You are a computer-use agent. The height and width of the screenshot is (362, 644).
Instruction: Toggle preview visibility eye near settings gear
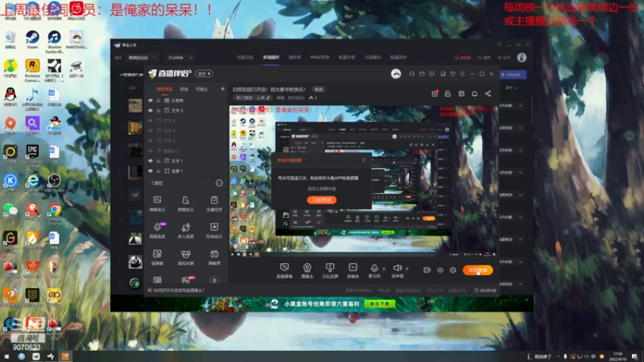coord(440,270)
